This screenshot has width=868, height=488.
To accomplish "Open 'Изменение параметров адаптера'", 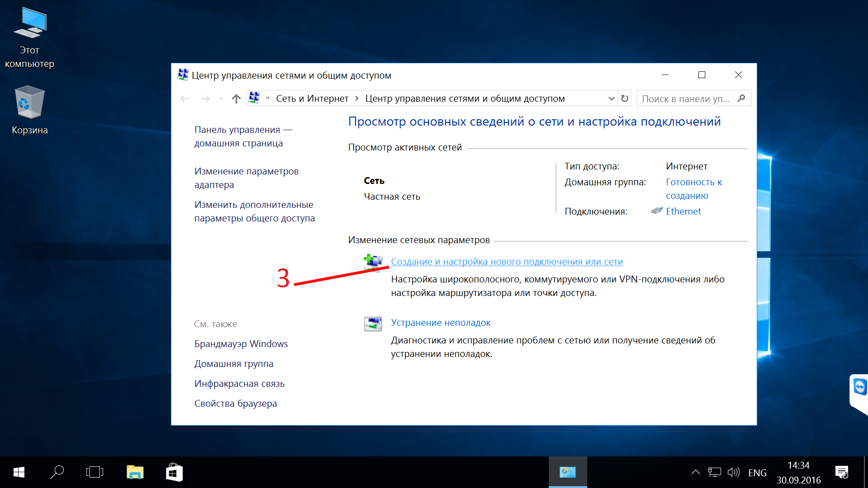I will 246,178.
